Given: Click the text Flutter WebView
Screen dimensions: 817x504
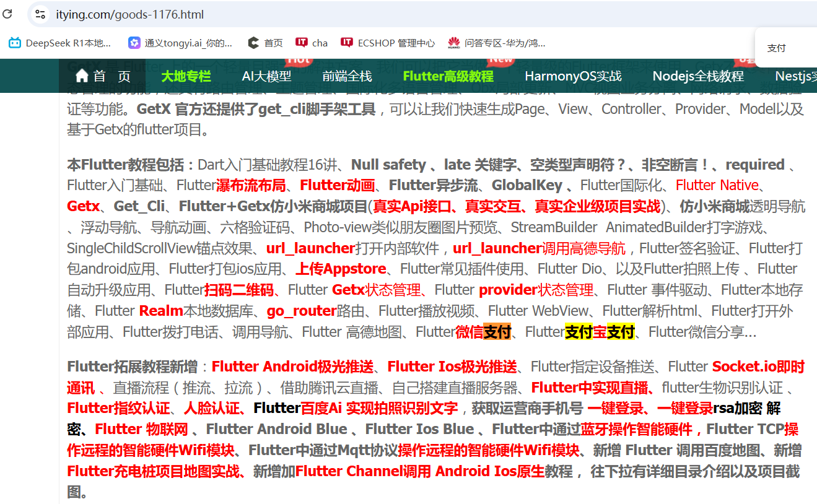Looking at the screenshot, I should pos(538,311).
